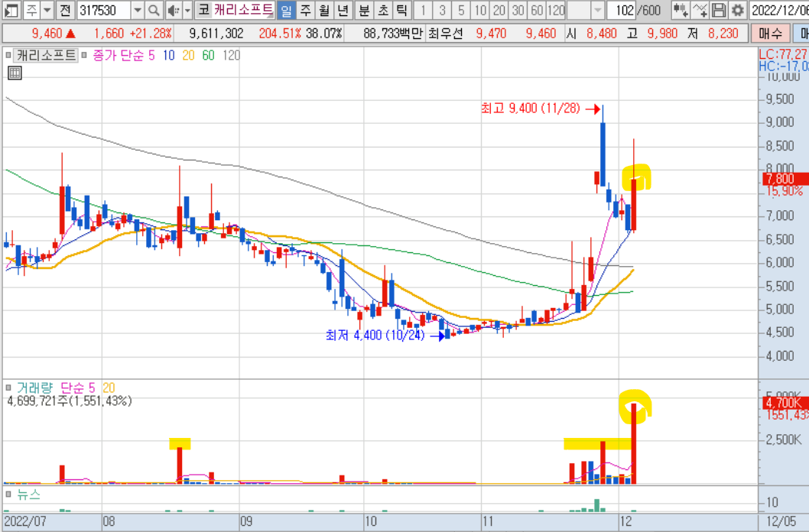
Task: Switch to the 주 weekly chart period
Action: tap(305, 10)
